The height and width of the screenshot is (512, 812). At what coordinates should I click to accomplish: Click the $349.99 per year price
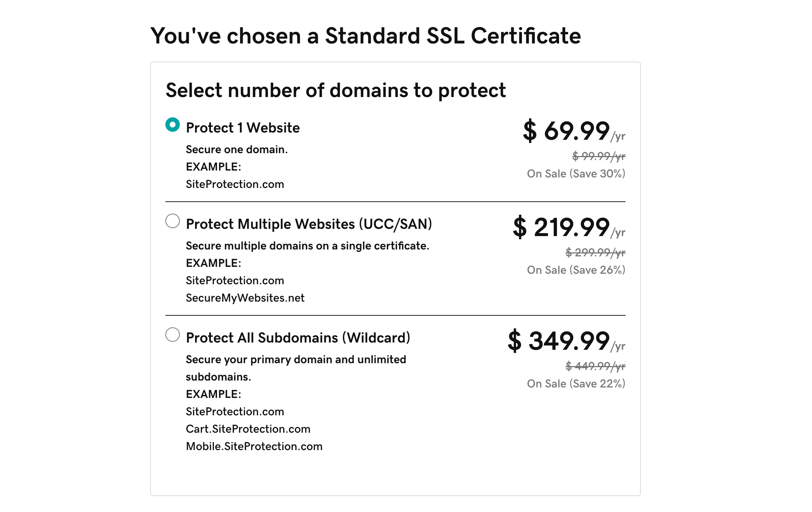(x=566, y=341)
